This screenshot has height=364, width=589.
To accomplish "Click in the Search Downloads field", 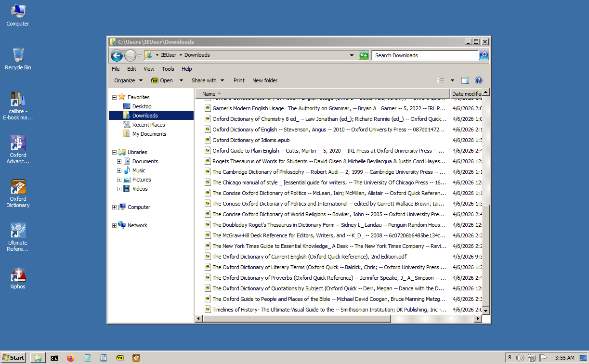I will pos(425,55).
